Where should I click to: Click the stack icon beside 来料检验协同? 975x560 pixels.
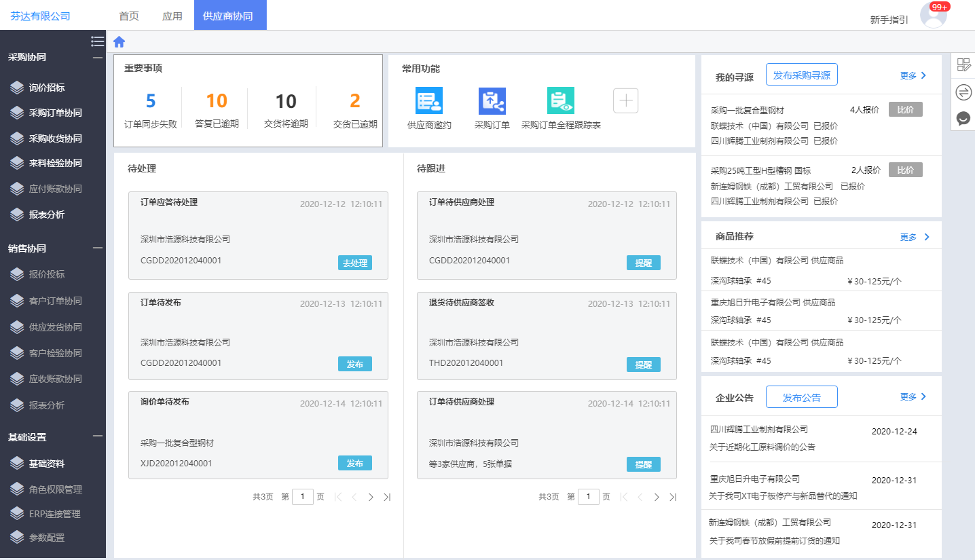coord(17,163)
